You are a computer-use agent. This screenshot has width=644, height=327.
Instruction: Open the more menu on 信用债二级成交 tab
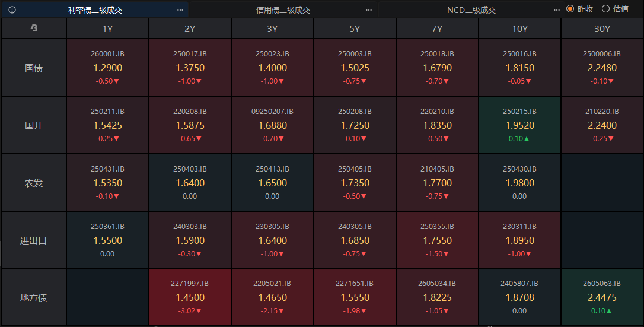(369, 9)
